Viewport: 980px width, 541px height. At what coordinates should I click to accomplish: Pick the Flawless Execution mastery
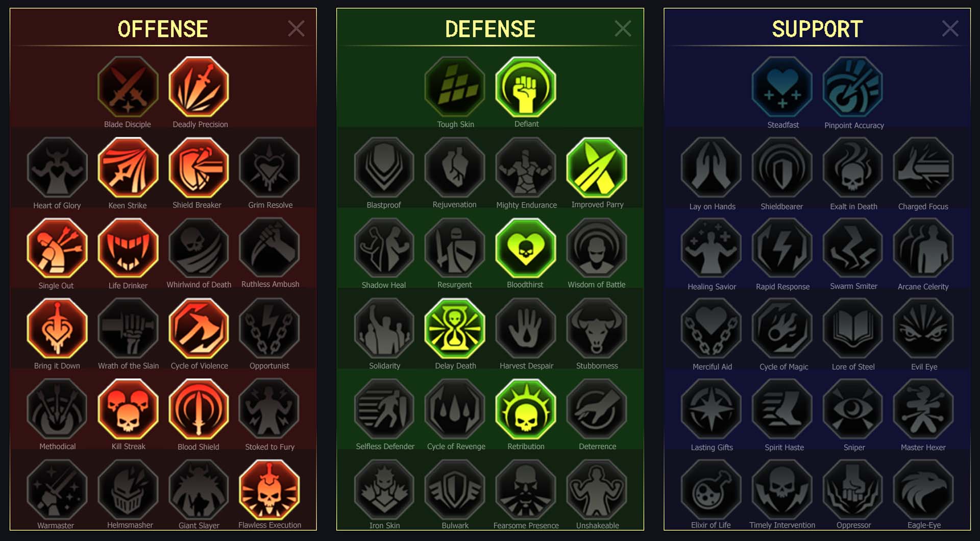[269, 490]
